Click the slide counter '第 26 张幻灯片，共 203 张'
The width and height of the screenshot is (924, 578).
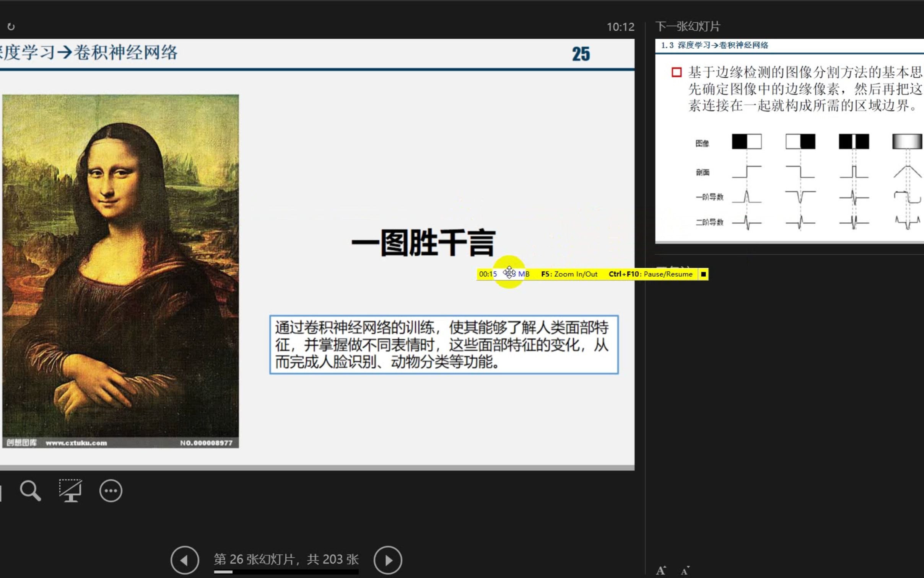(x=286, y=559)
